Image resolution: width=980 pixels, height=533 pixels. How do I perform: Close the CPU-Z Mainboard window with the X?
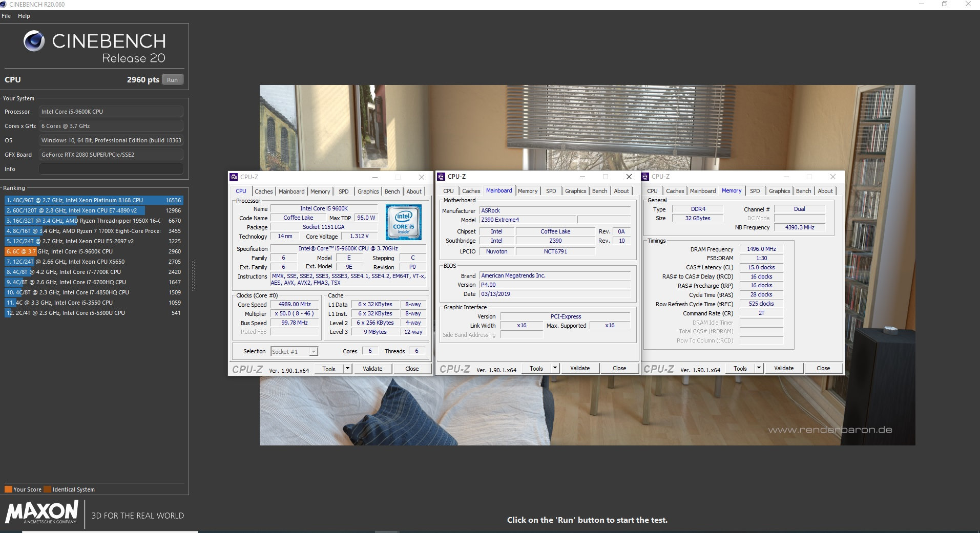[x=629, y=177]
